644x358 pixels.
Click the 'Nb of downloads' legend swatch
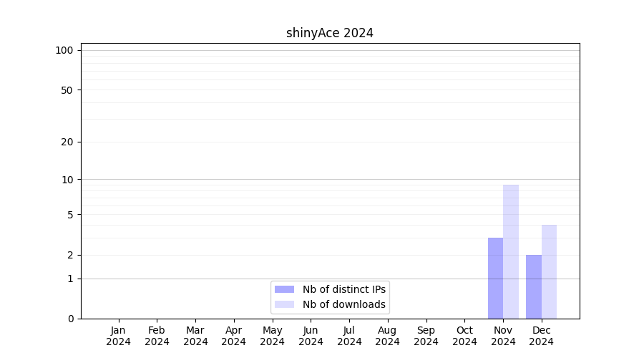click(285, 304)
